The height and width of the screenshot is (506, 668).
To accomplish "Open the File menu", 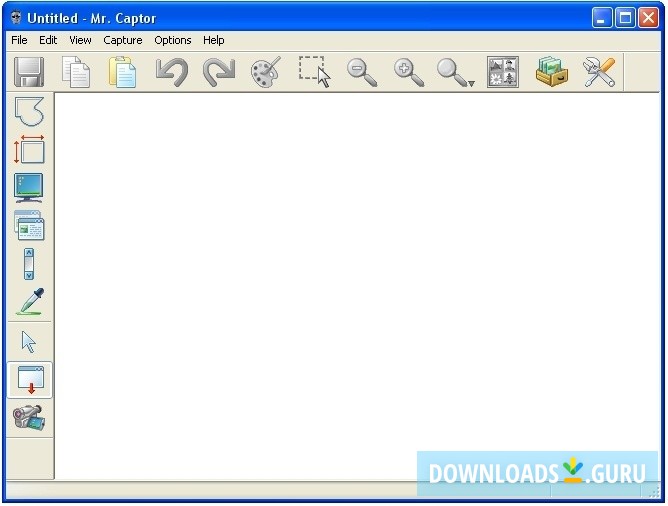I will coord(19,40).
